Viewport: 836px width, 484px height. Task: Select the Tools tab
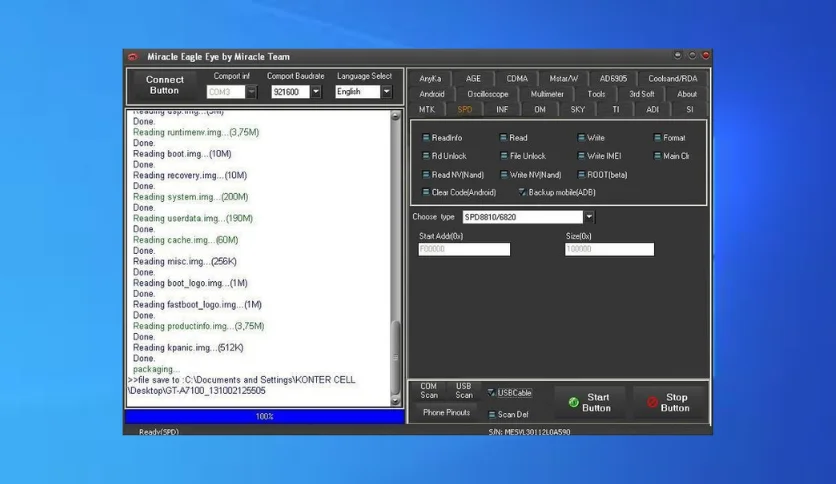point(596,94)
